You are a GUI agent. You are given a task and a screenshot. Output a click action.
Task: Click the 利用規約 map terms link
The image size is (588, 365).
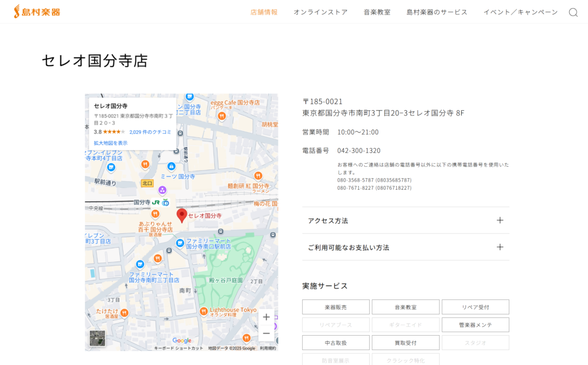tap(268, 348)
